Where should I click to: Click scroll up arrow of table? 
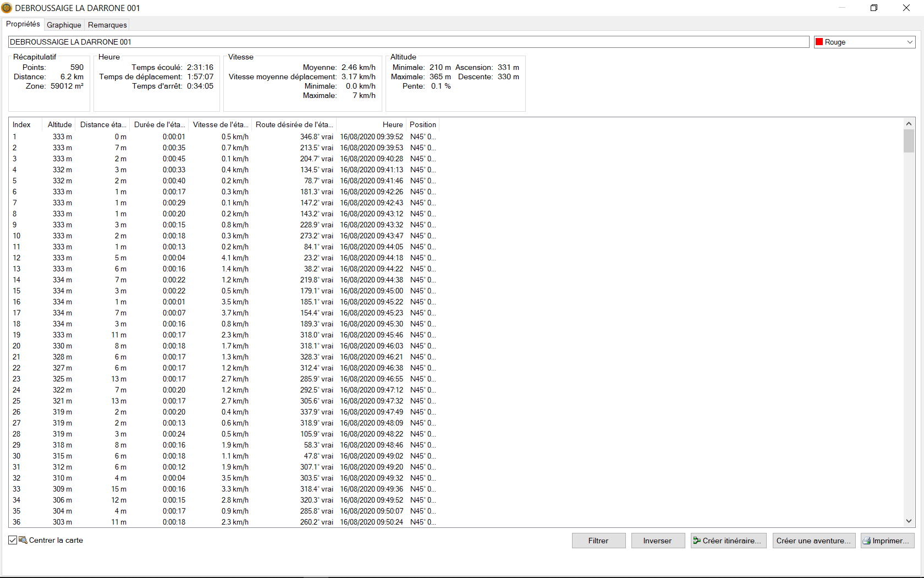pyautogui.click(x=909, y=124)
